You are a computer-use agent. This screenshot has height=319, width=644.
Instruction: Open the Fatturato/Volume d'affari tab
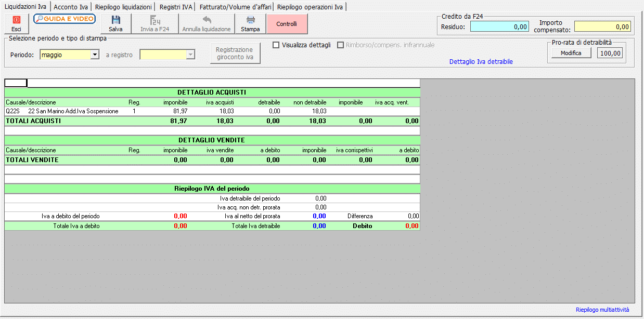[x=236, y=7]
